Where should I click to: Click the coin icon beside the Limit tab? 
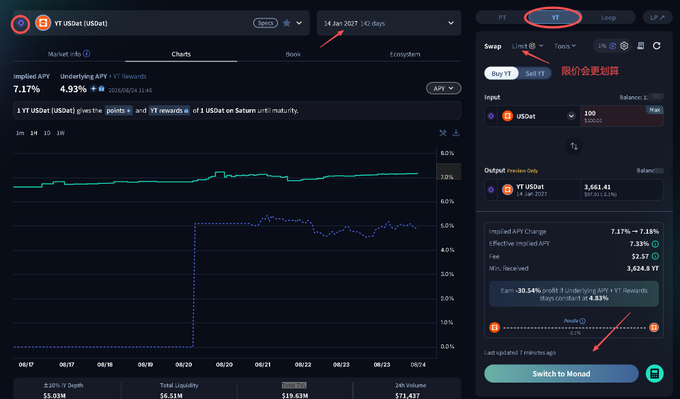tap(532, 46)
